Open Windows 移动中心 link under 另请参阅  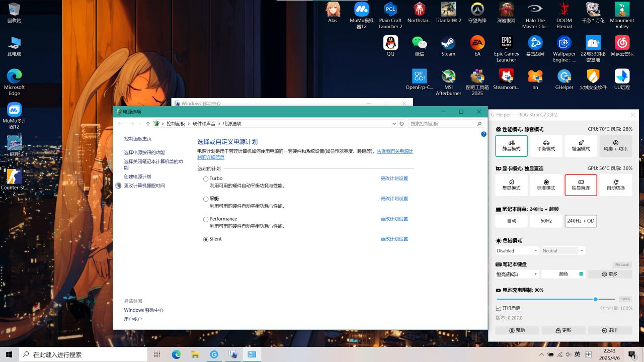tap(144, 310)
